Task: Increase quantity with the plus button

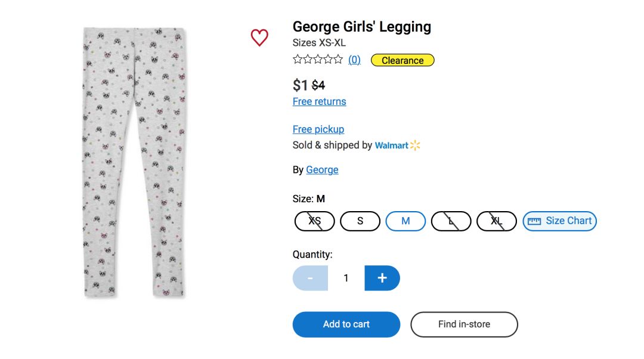Action: 382,278
